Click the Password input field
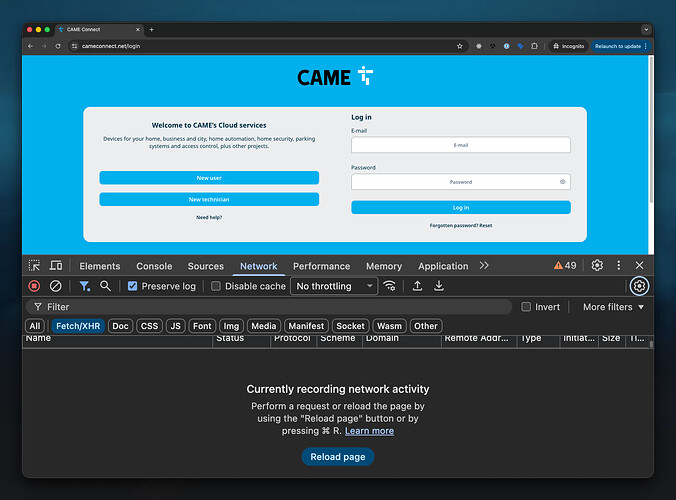The image size is (676, 500). point(461,182)
